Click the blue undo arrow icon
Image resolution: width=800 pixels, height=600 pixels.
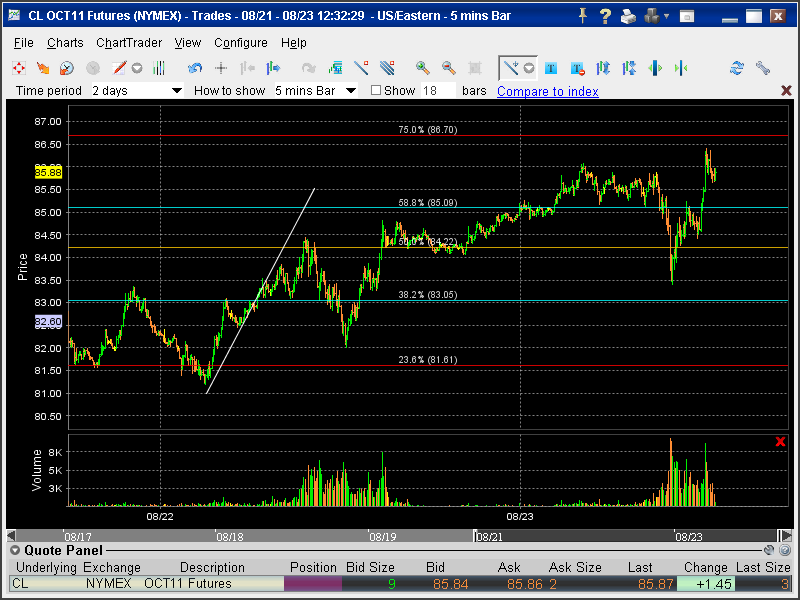click(x=194, y=68)
